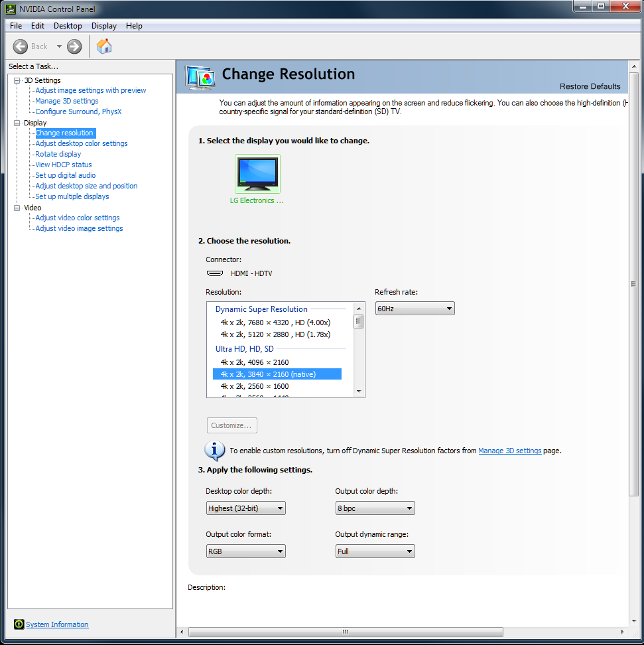The height and width of the screenshot is (645, 644).
Task: Select 5120 × 2880 DSR resolution
Action: tap(275, 334)
